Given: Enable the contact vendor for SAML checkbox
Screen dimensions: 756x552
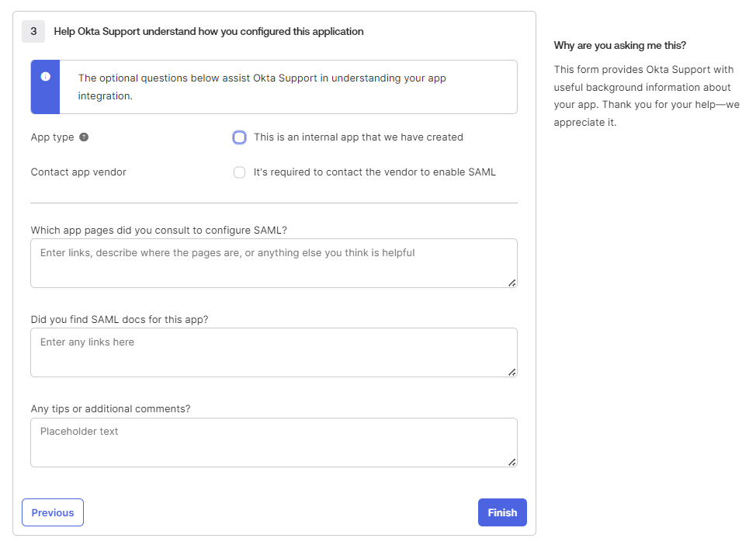Looking at the screenshot, I should (x=240, y=172).
